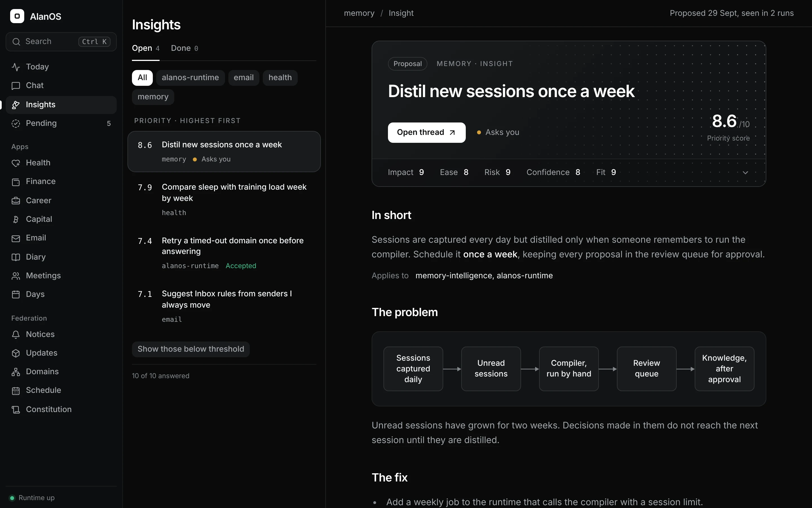Open the Health heart icon

16,163
